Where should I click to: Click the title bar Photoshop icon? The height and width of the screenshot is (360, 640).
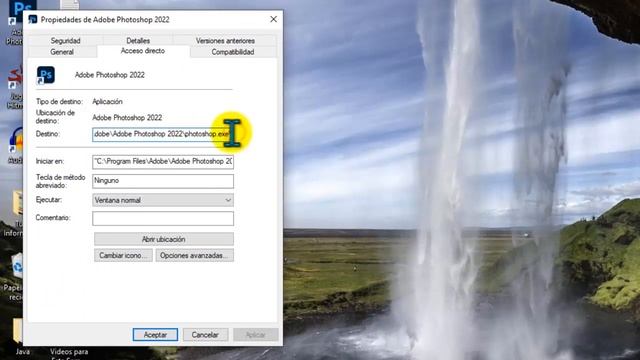pyautogui.click(x=33, y=19)
